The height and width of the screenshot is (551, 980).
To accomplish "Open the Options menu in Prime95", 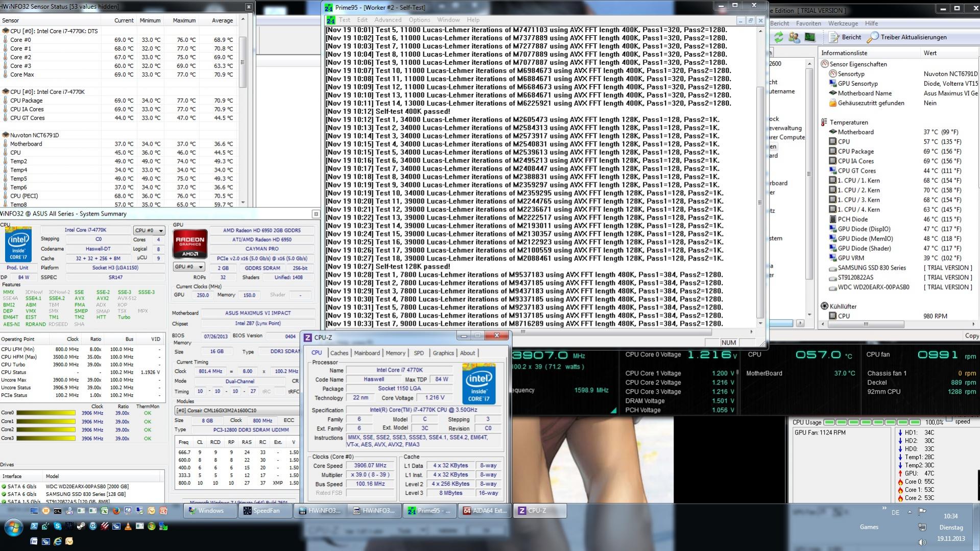I will pos(419,20).
